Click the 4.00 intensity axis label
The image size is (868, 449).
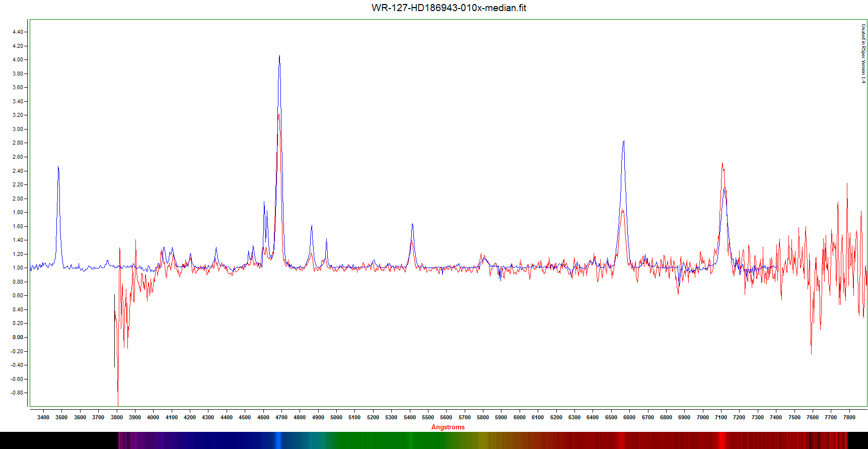[18, 59]
